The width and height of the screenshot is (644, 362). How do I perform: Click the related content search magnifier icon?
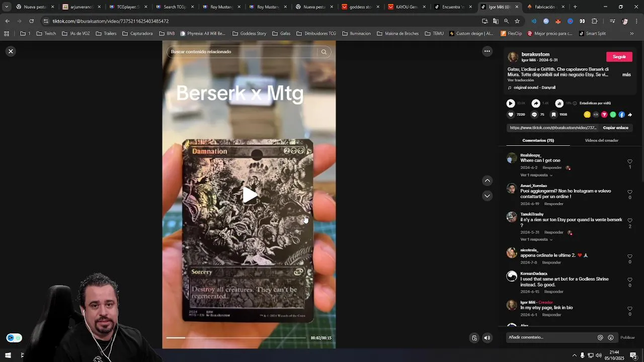tap(324, 52)
